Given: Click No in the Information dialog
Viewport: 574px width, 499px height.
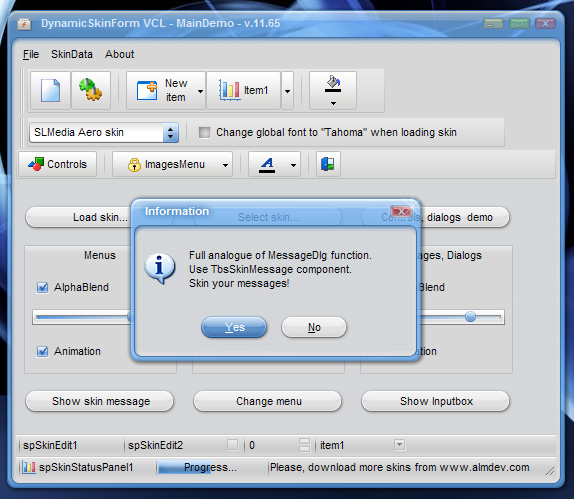Looking at the screenshot, I should [x=314, y=327].
